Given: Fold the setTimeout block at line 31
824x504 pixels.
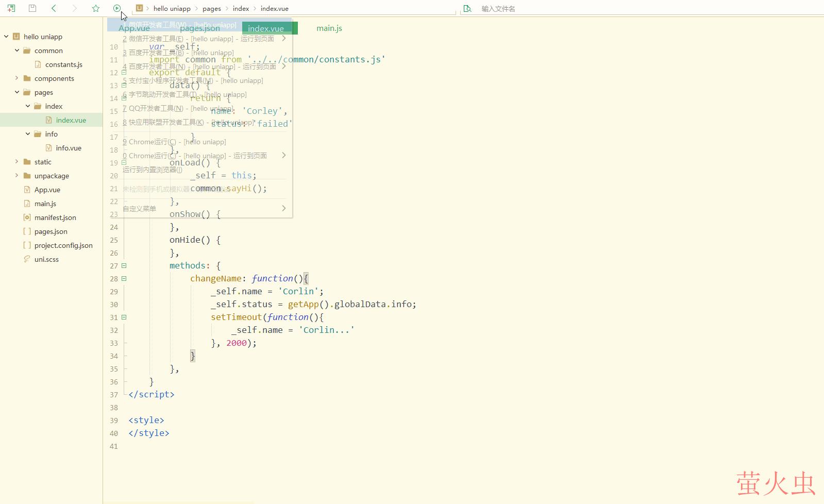Looking at the screenshot, I should [124, 317].
